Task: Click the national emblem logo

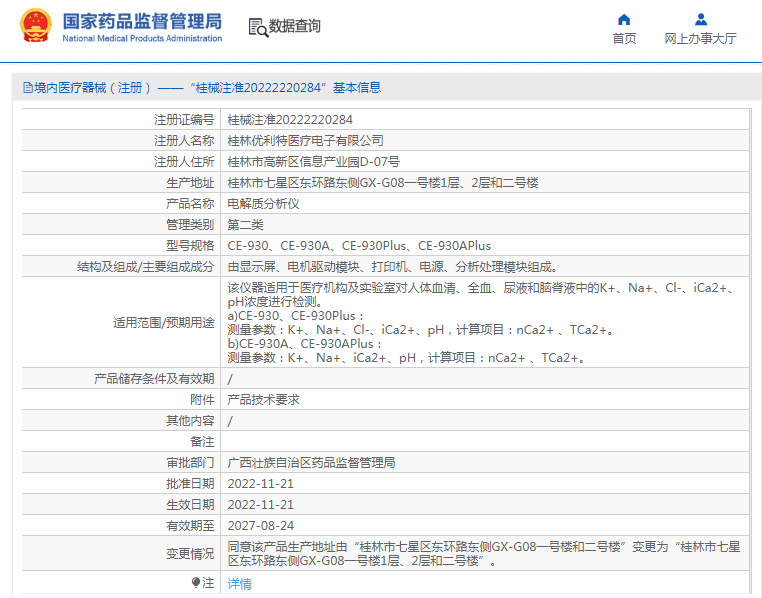Action: pos(36,26)
